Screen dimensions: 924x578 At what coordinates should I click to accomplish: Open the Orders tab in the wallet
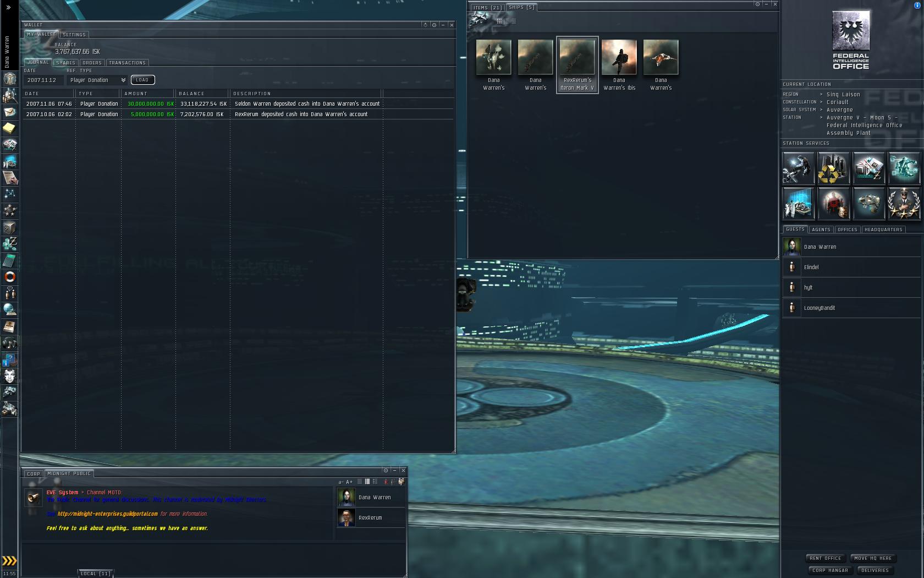[92, 63]
